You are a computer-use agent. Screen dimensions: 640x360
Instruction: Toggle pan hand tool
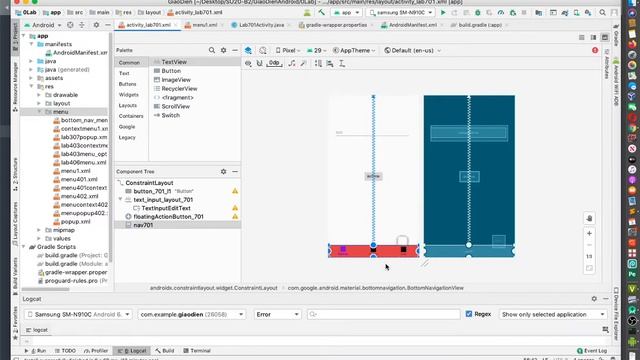pyautogui.click(x=589, y=218)
